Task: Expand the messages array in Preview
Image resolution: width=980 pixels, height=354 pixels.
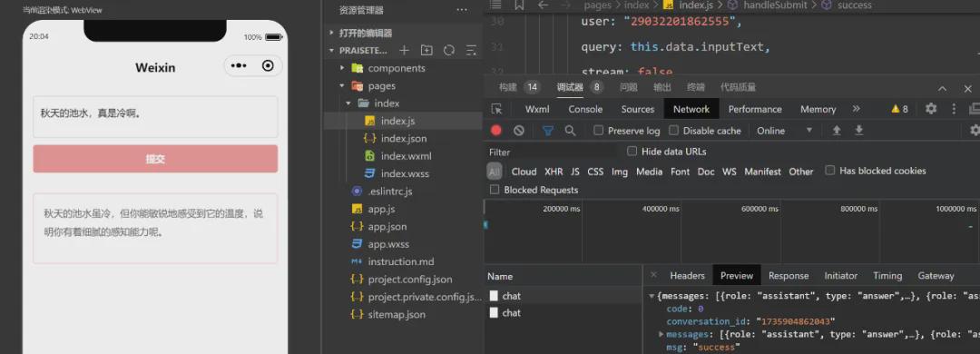Action: click(x=661, y=334)
